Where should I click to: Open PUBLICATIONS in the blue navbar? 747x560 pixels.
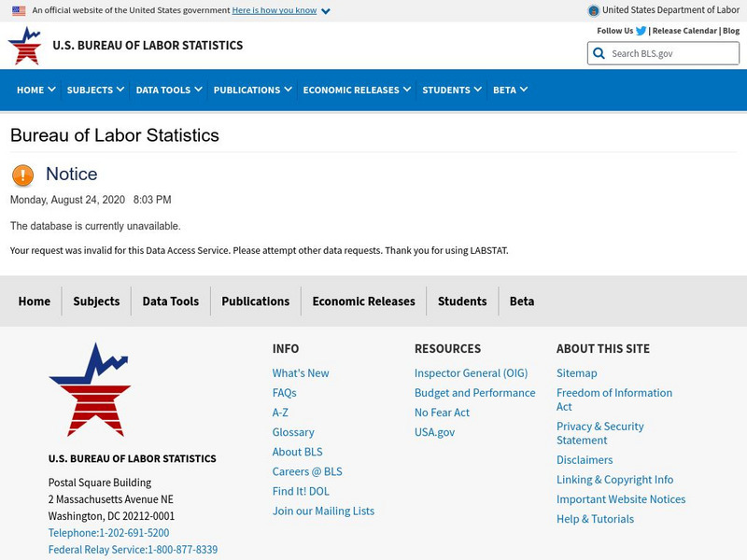tap(247, 90)
